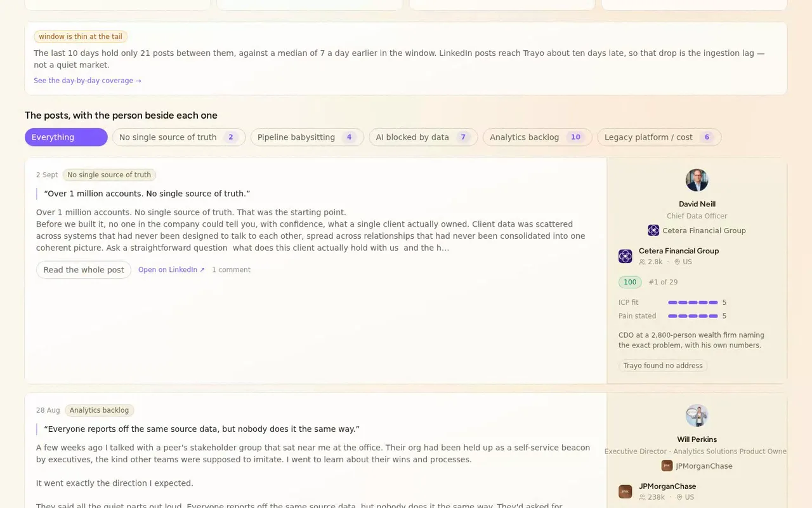Click the quote Everyone reports off the same source data
Image resolution: width=812 pixels, height=508 pixels.
(202, 429)
